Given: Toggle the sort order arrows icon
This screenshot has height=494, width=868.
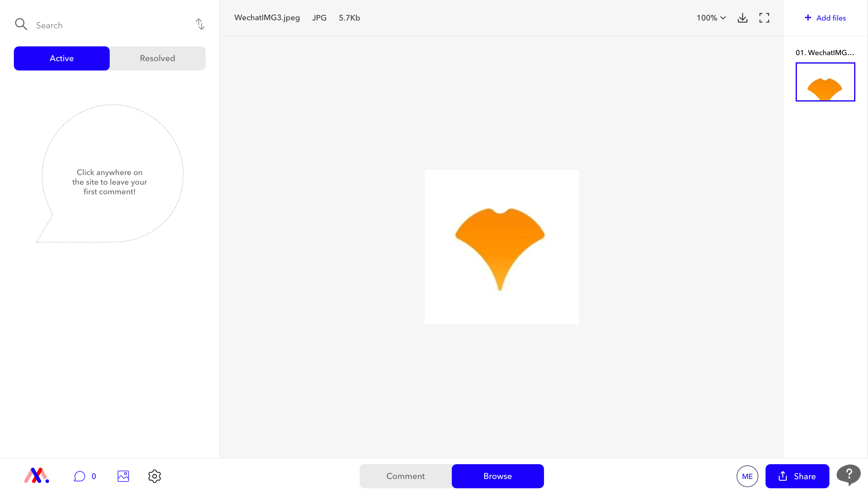Looking at the screenshot, I should pyautogui.click(x=200, y=24).
